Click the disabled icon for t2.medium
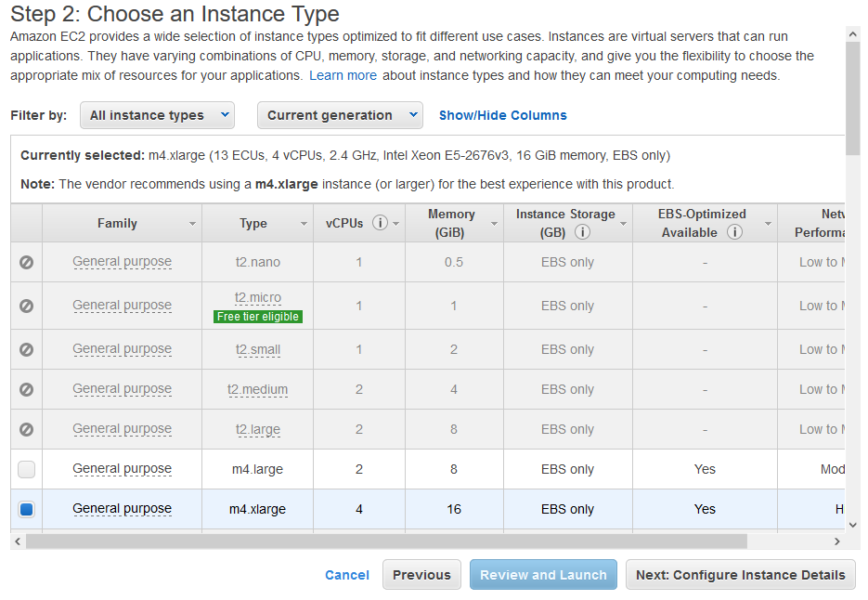The height and width of the screenshot is (600, 868). [26, 389]
